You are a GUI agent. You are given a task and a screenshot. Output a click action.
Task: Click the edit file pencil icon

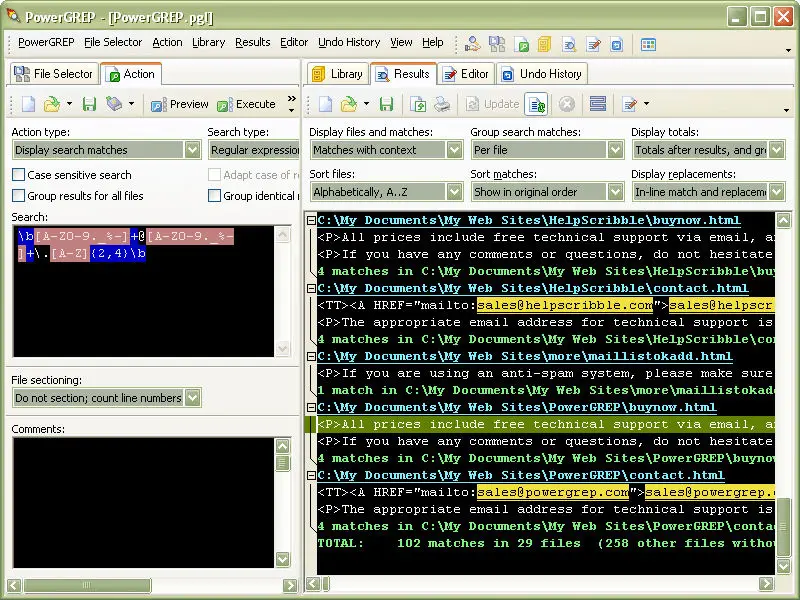[630, 104]
